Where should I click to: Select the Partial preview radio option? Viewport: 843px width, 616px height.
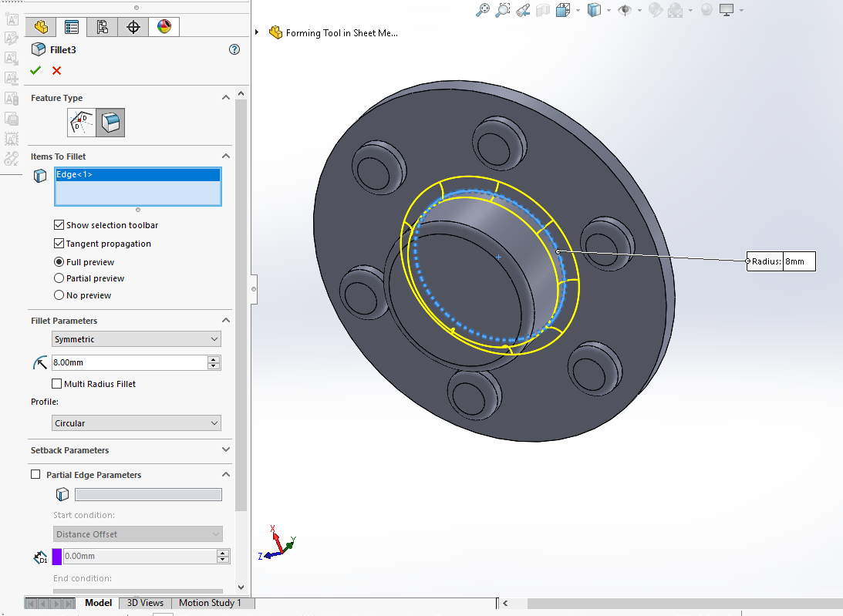click(x=59, y=278)
